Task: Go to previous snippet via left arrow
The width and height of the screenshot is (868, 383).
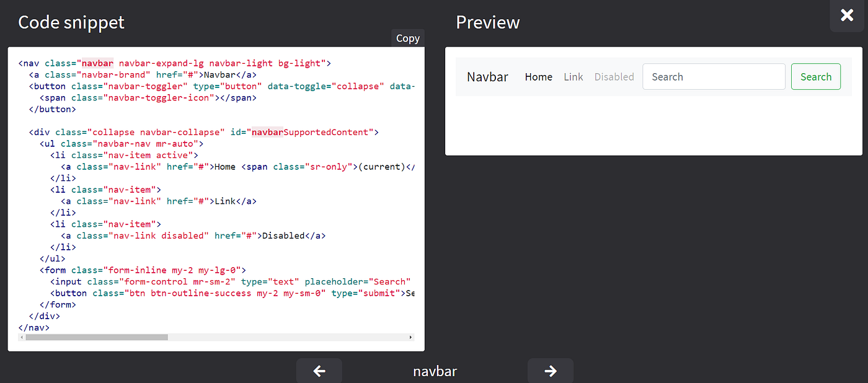Action: 319,371
